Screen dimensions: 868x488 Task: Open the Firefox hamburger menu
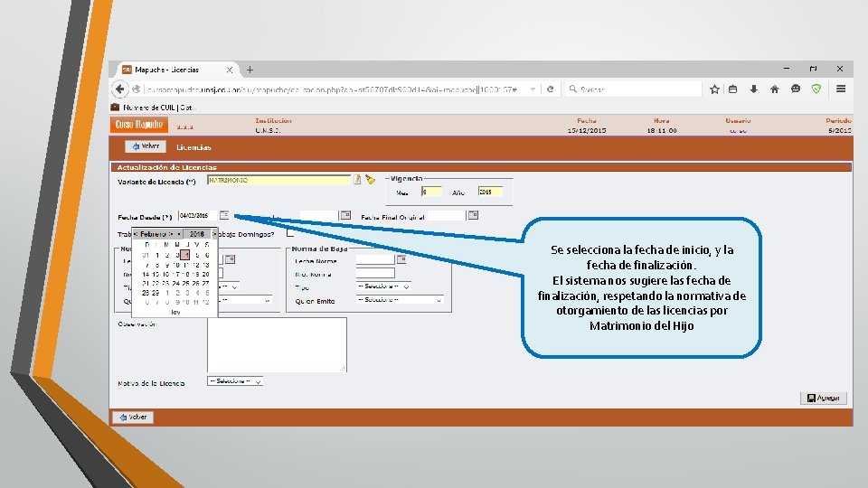[841, 89]
